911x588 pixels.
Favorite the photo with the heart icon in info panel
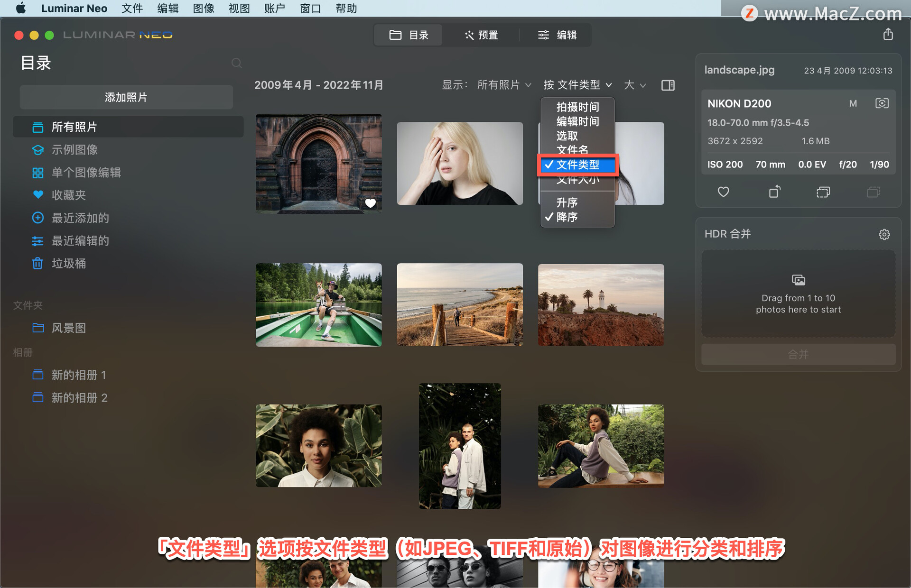coord(723,192)
